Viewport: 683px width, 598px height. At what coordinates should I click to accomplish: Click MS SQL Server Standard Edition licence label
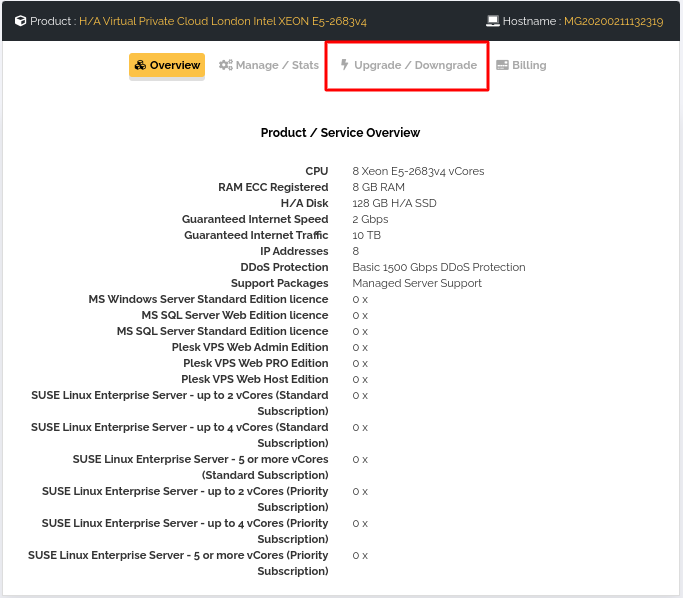223,331
